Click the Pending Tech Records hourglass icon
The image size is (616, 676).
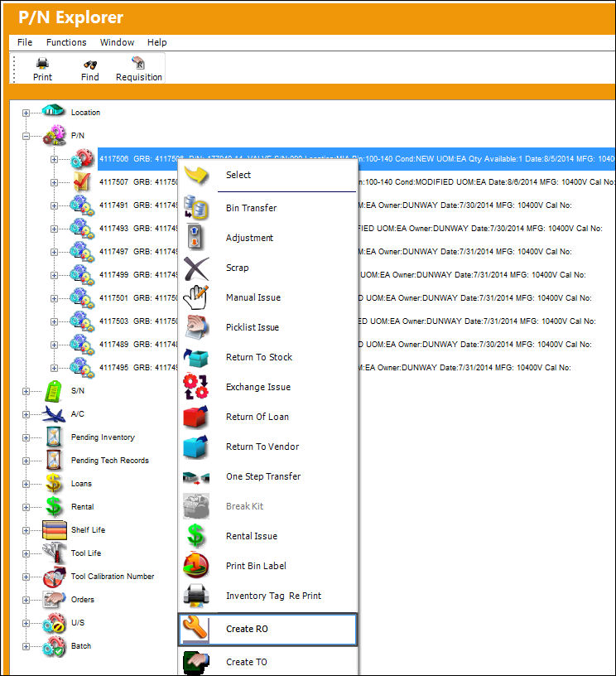54,461
